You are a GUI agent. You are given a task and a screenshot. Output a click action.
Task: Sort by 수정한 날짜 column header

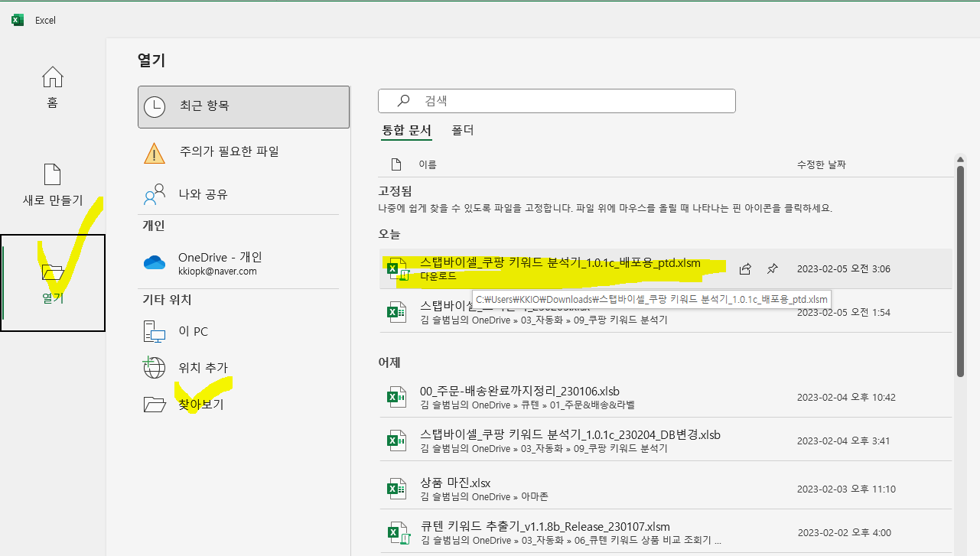tap(822, 164)
